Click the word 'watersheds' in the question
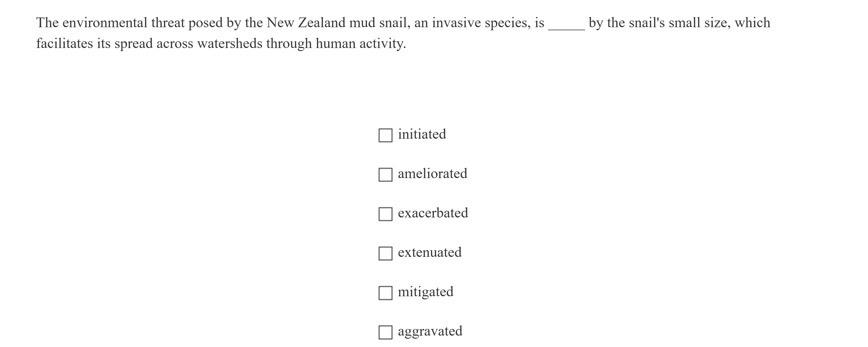 [x=230, y=44]
